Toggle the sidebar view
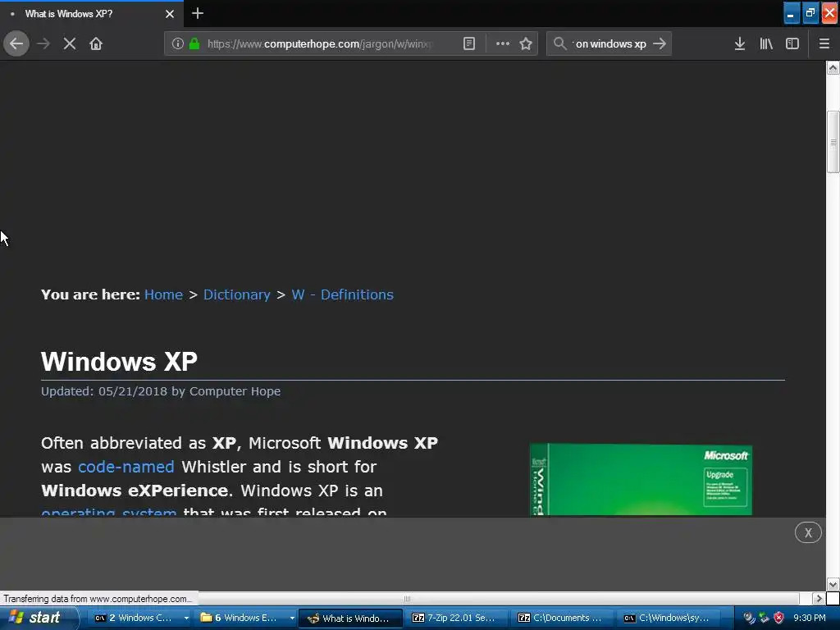This screenshot has width=840, height=630. [x=792, y=43]
